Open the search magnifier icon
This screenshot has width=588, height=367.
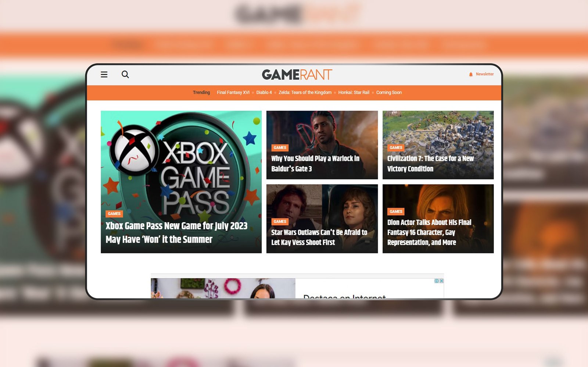click(125, 74)
